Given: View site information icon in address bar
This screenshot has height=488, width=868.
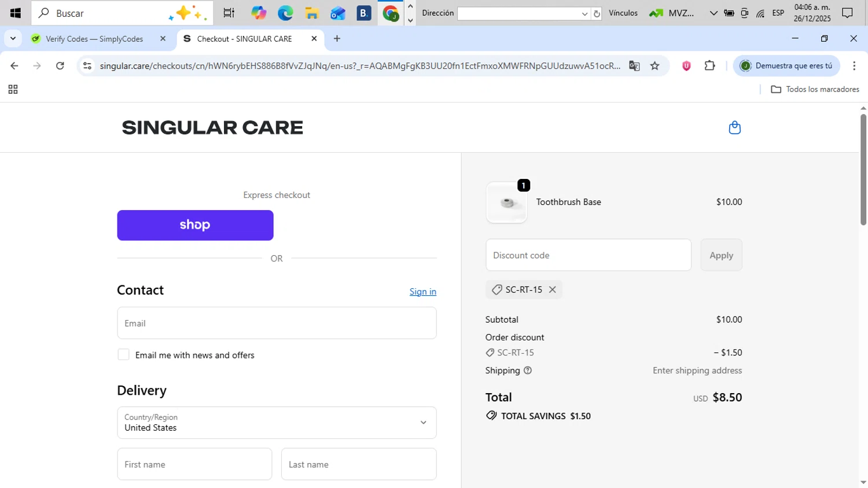Looking at the screenshot, I should pyautogui.click(x=87, y=66).
